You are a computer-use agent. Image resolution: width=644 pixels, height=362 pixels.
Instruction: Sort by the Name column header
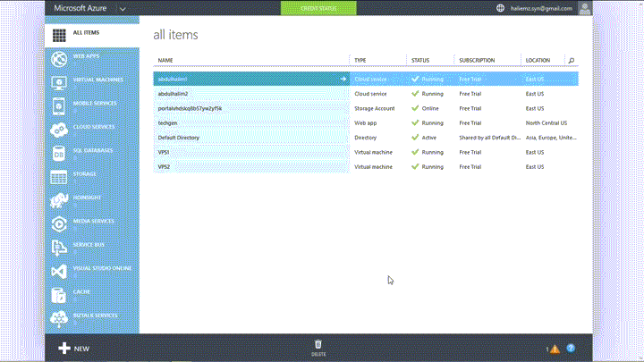click(165, 61)
